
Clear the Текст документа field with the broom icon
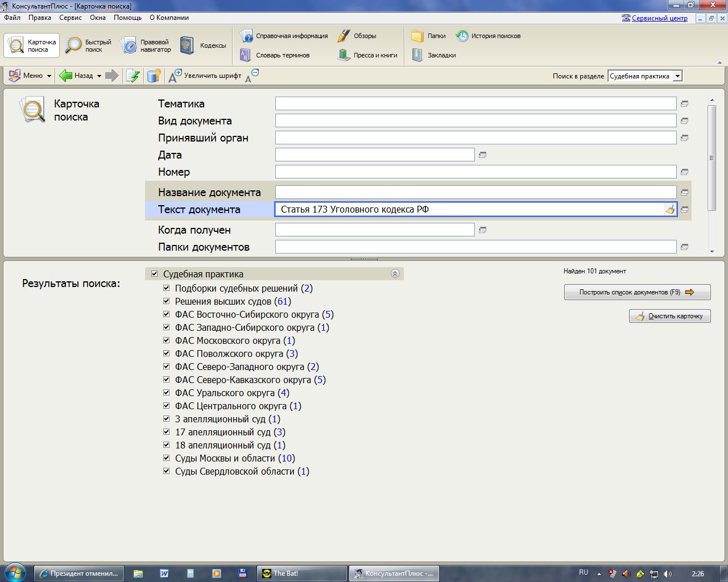click(x=670, y=209)
